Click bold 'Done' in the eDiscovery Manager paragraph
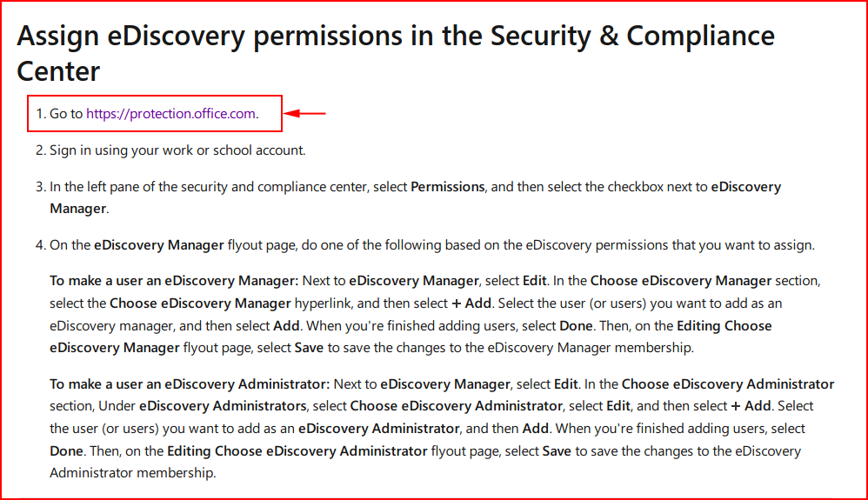This screenshot has height=500, width=868. (x=576, y=325)
